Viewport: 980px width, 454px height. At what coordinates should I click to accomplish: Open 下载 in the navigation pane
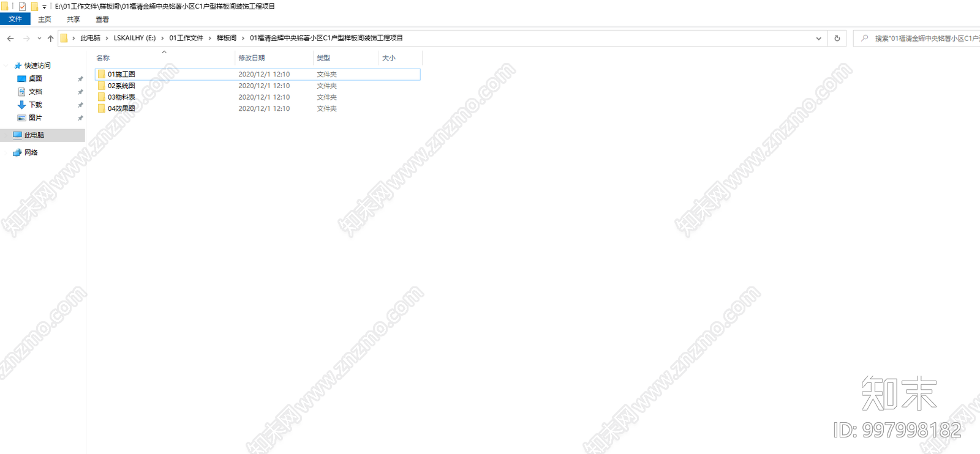click(x=36, y=105)
